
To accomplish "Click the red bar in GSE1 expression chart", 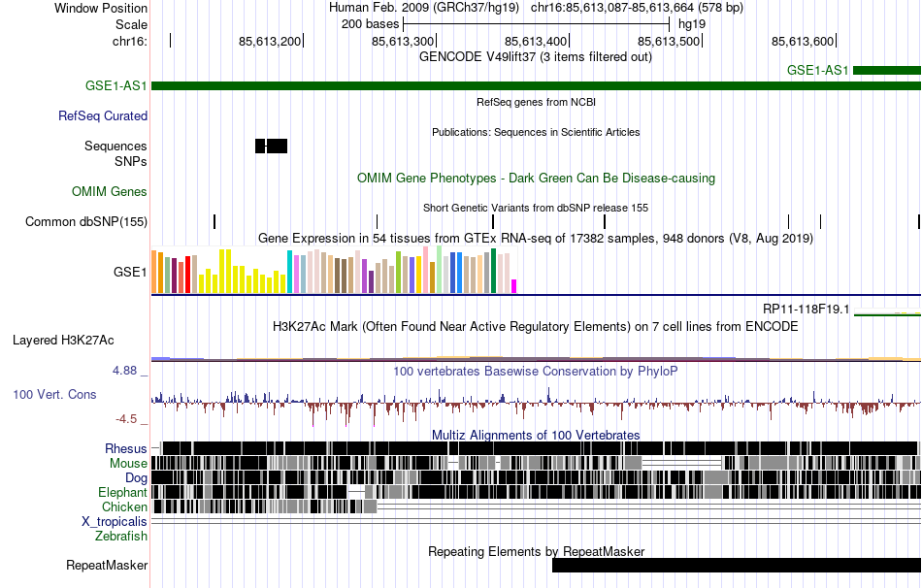I will click(187, 275).
